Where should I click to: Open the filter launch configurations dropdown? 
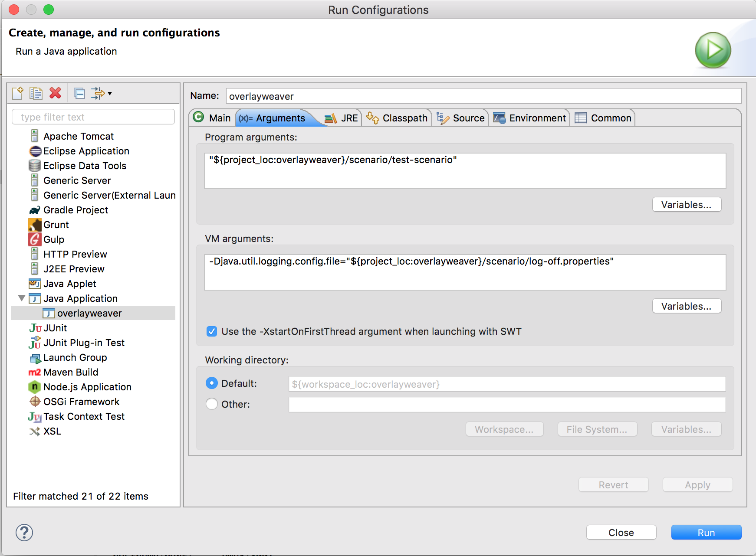[x=102, y=93]
